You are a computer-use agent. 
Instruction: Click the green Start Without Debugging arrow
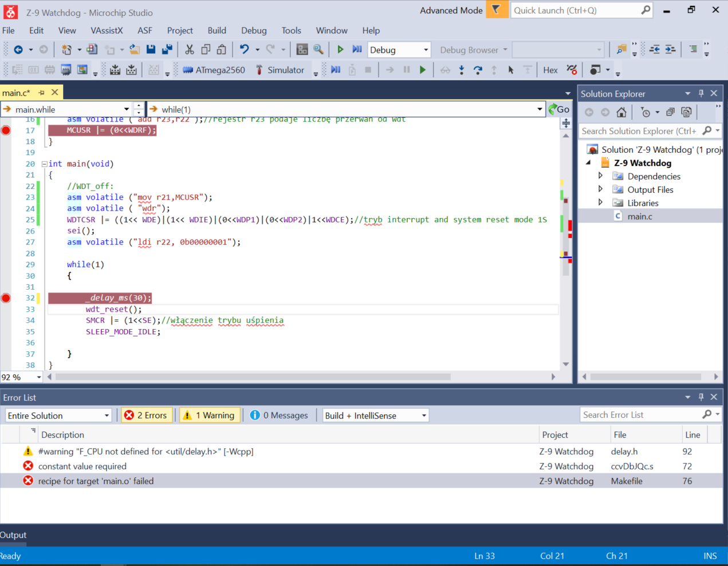(x=340, y=50)
